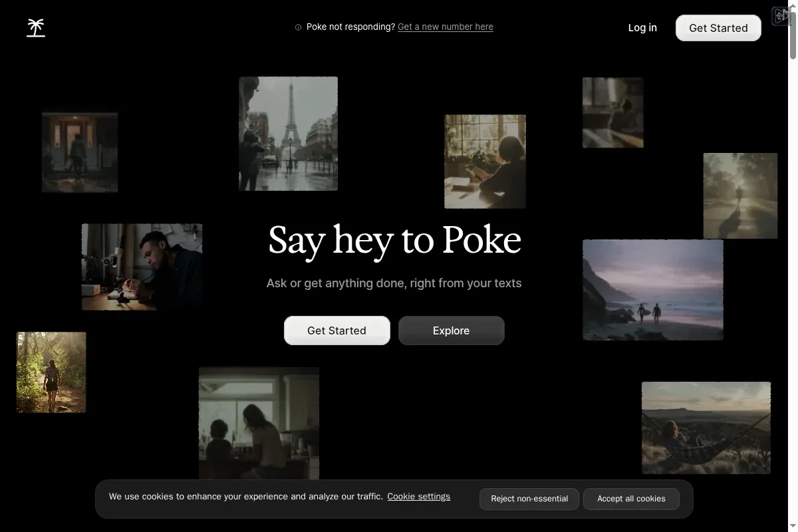
Task: Open the hammock at sunset photo
Action: 706,428
